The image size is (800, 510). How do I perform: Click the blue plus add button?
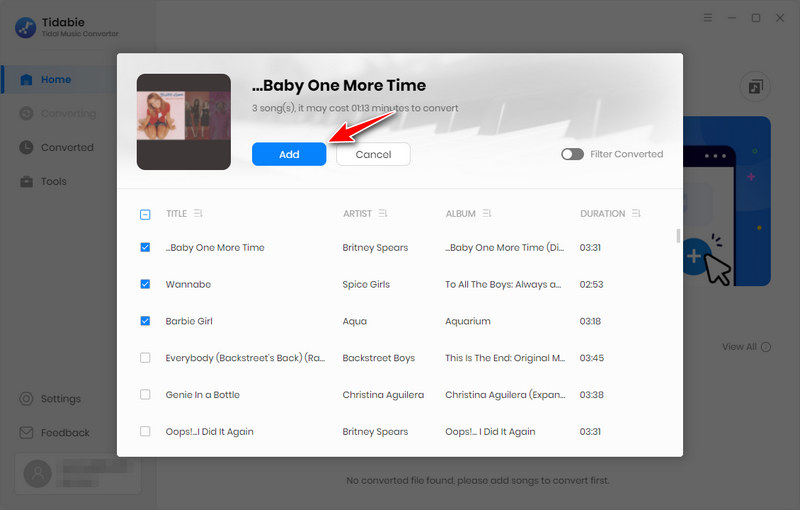(694, 256)
